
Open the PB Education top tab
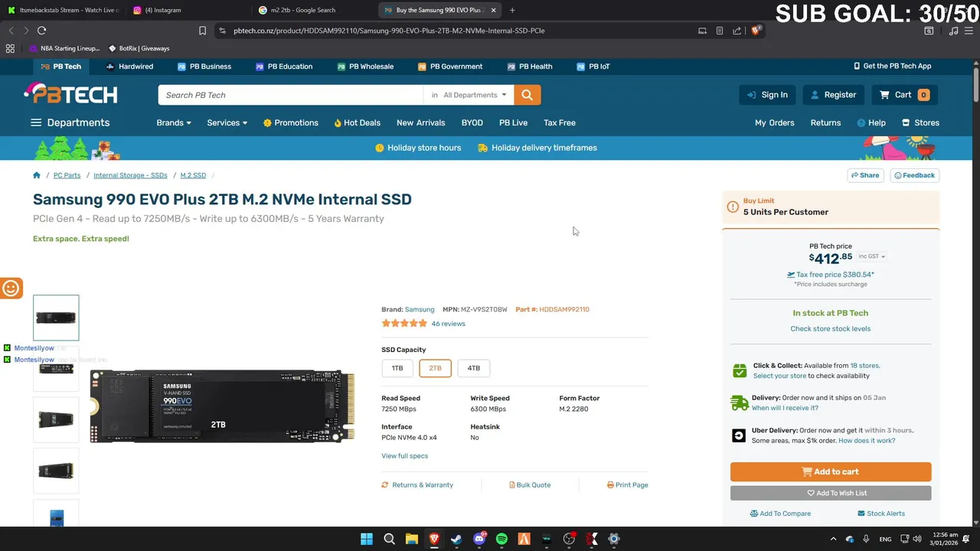284,67
